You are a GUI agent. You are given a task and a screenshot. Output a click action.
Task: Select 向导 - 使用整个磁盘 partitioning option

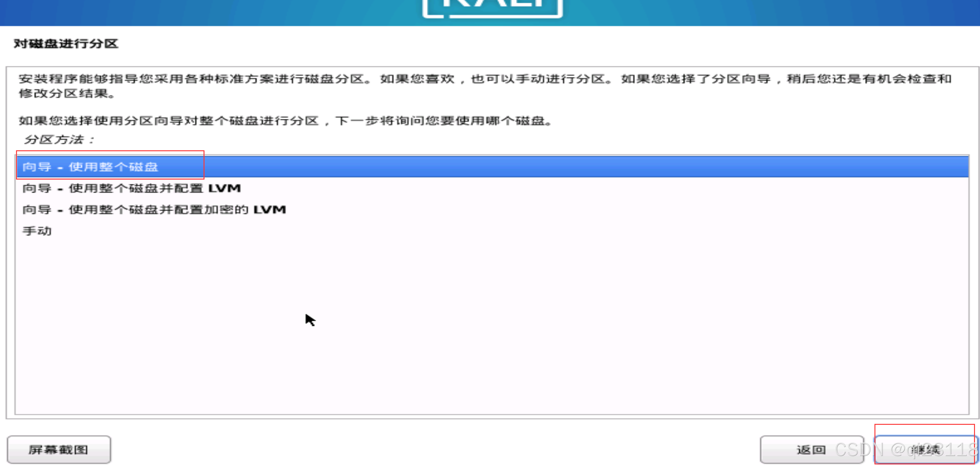90,167
